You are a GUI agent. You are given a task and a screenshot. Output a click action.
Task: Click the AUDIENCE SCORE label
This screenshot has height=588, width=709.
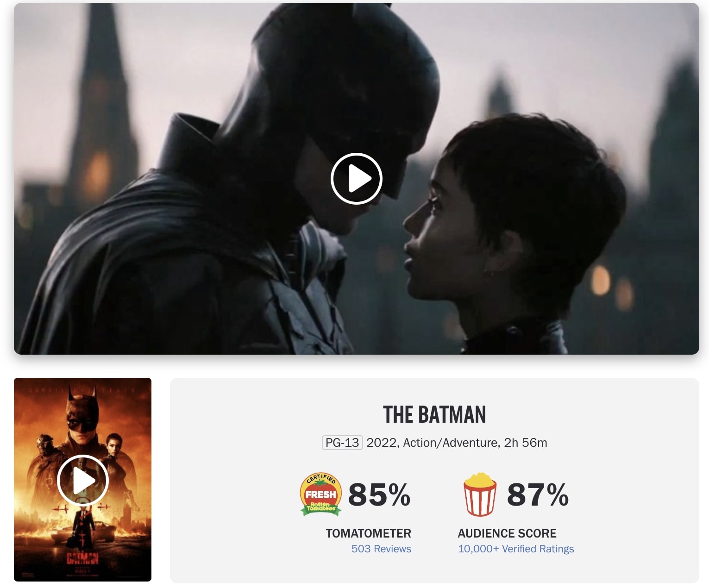[x=507, y=533]
